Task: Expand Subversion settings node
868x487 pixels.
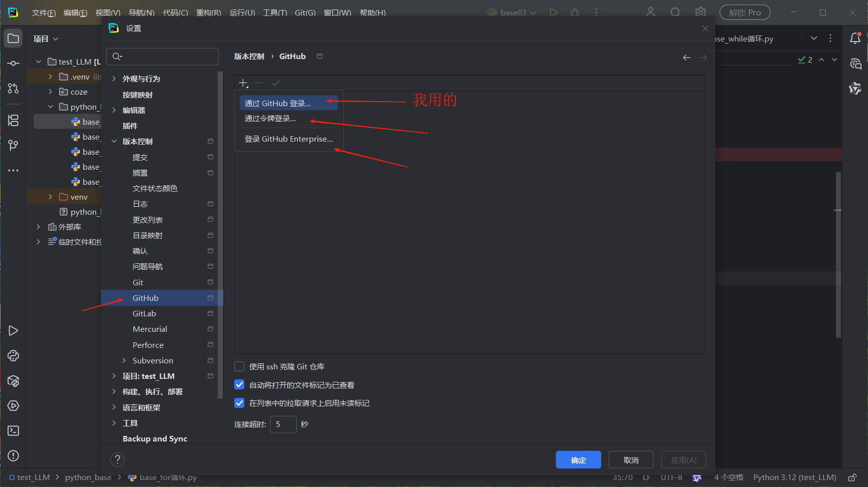Action: pos(124,360)
